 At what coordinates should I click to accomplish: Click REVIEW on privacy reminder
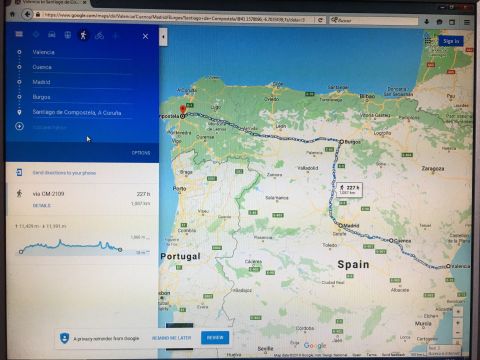(215, 338)
